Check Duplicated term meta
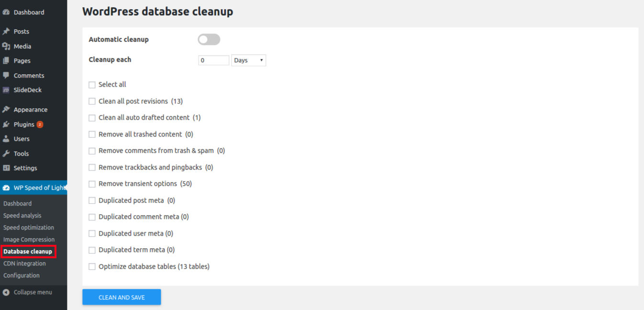Viewport: 644px width, 310px height. (92, 250)
